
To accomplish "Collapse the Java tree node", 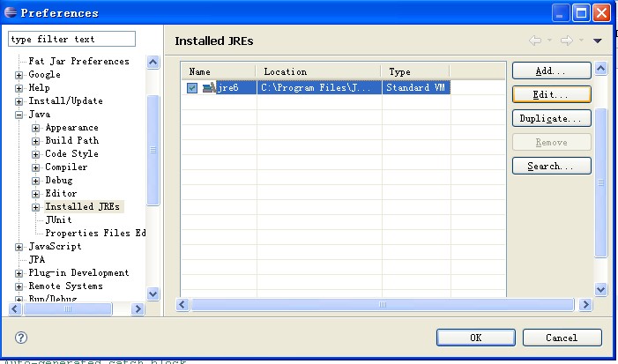I will 19,115.
